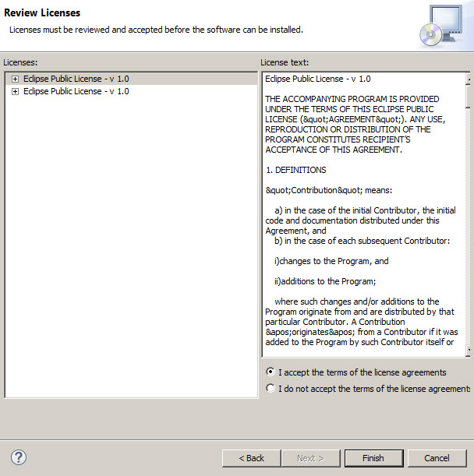This screenshot has height=476, width=474.
Task: Click the help question mark icon
Action: [x=19, y=457]
